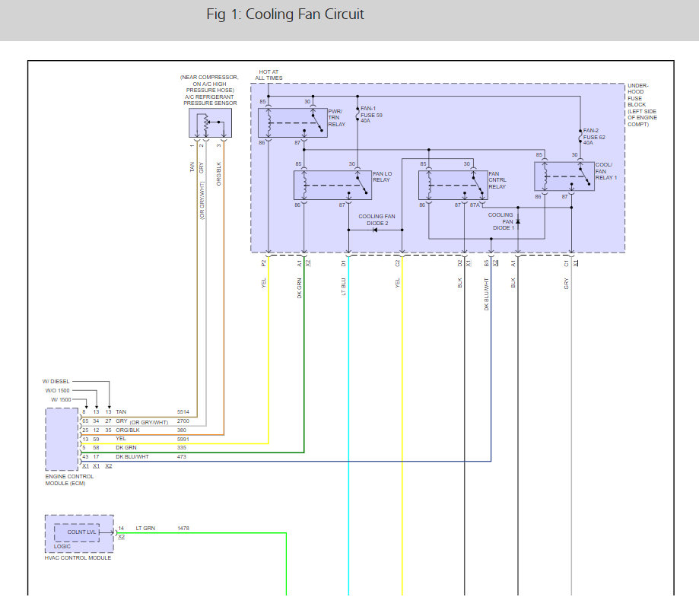Click the 'FAN-1 FUSE 59 40A' label

click(371, 115)
